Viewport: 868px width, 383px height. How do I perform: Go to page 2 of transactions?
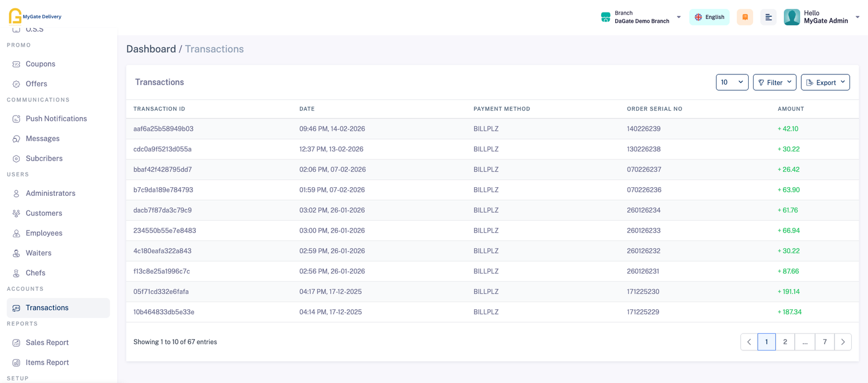tap(785, 342)
